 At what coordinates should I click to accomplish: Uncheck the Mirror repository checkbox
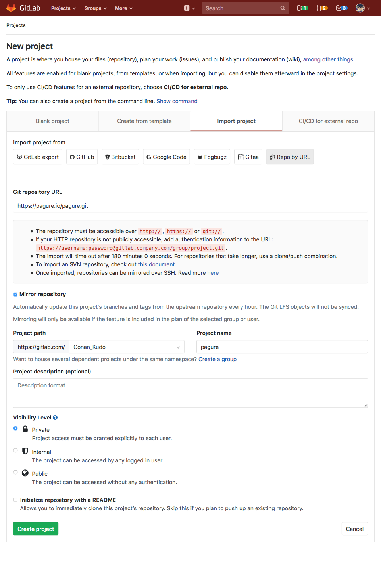tap(15, 294)
